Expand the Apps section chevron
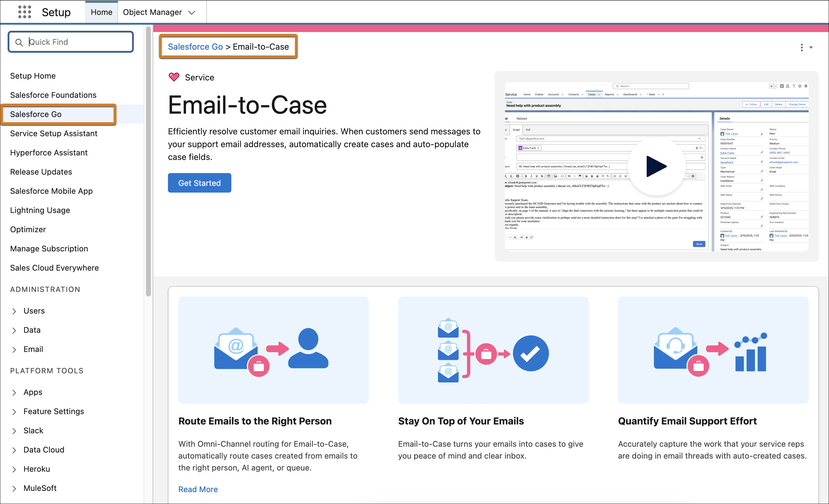Screen dimensions: 829x504 tap(14, 393)
